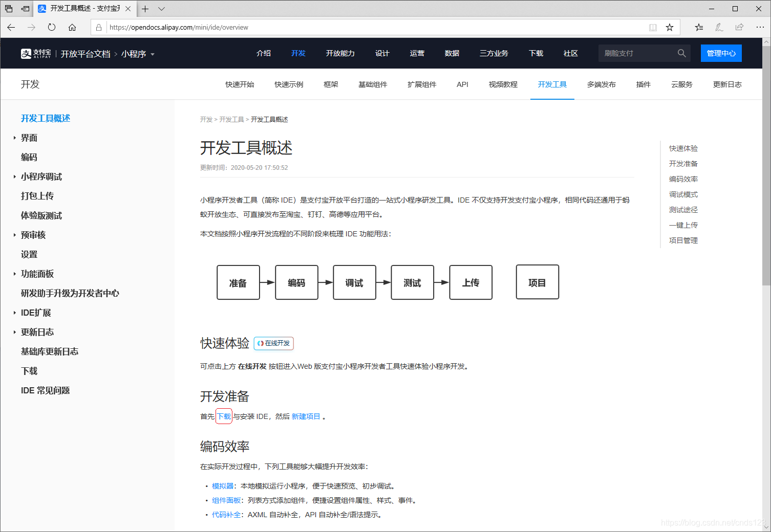Add page to favorites star icon

coord(670,28)
